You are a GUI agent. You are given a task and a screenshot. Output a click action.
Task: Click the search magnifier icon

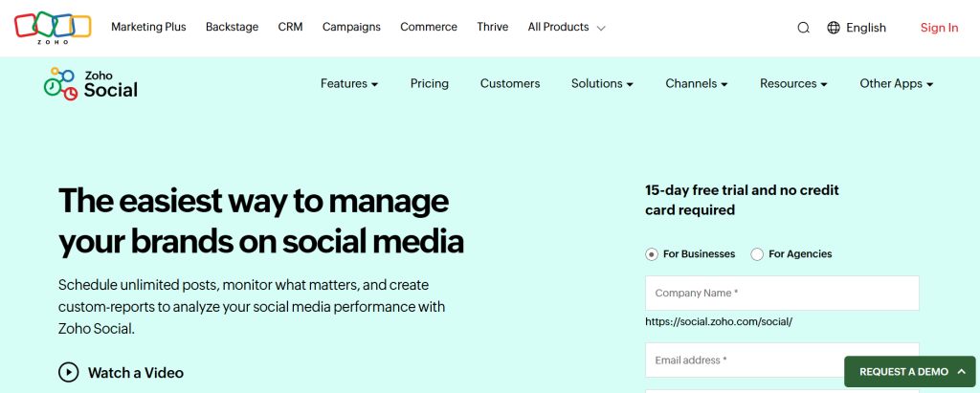click(x=803, y=28)
